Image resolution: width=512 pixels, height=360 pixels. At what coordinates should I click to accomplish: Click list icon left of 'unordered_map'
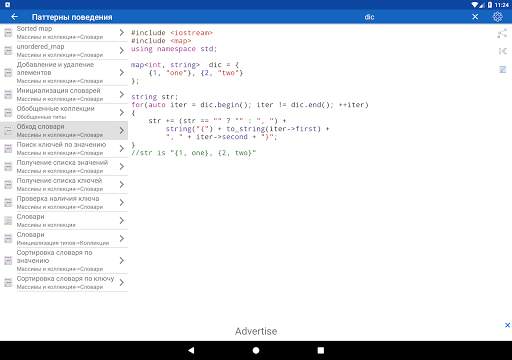[8, 50]
